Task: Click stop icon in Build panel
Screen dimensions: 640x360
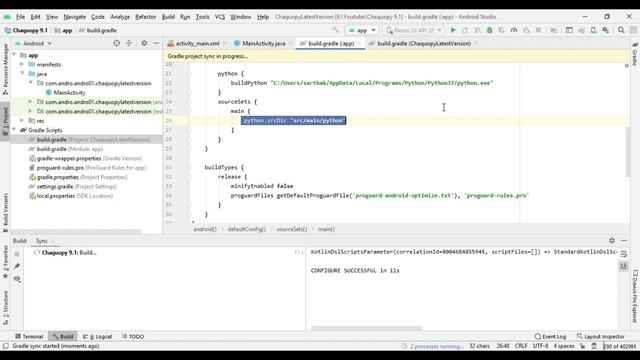Action: [17, 254]
